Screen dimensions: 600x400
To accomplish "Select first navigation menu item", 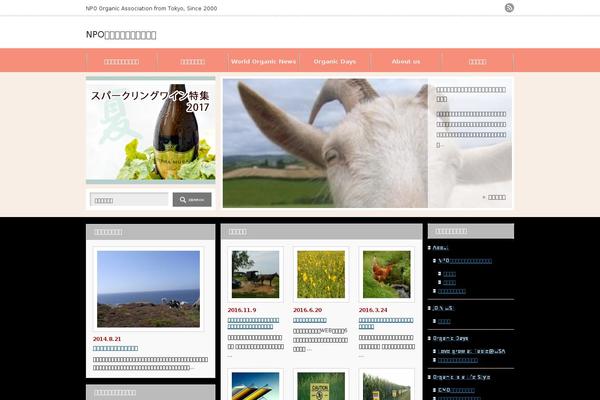I will (121, 61).
